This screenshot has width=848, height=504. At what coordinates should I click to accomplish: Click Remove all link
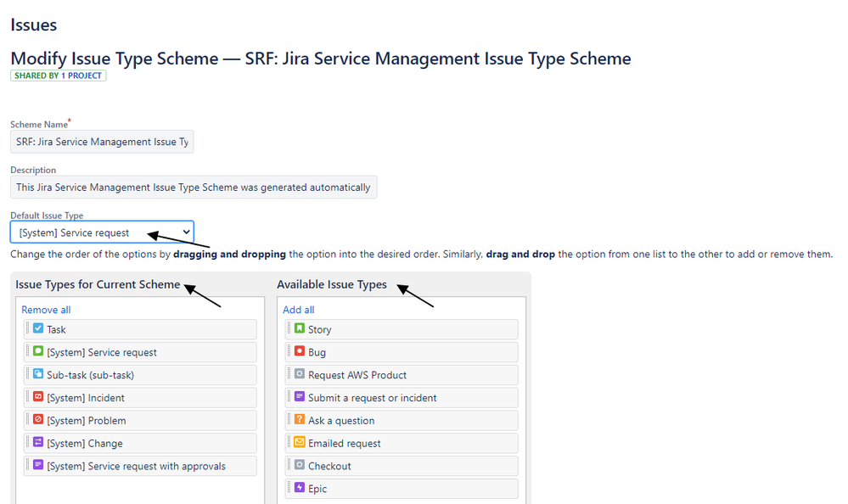[x=46, y=310]
